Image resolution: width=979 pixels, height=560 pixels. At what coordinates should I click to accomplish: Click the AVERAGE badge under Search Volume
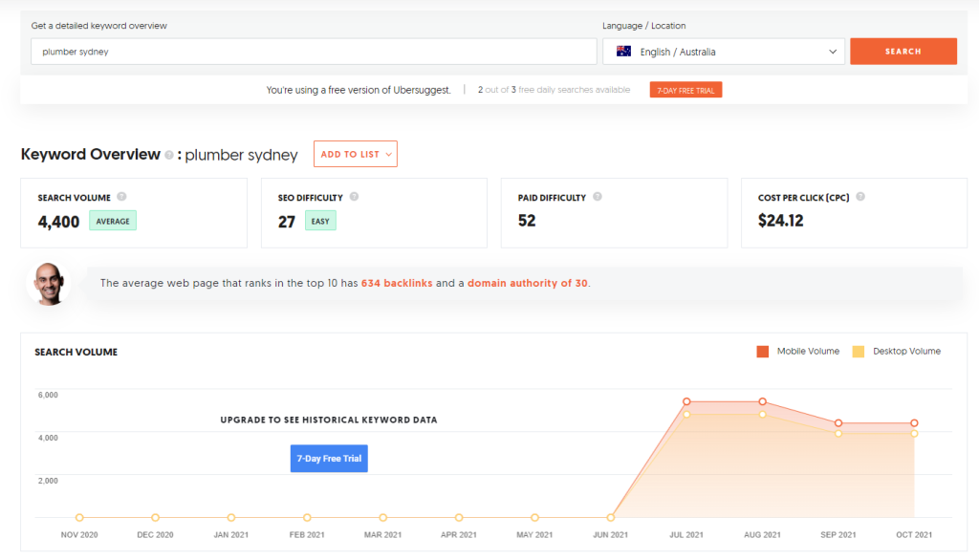(113, 221)
